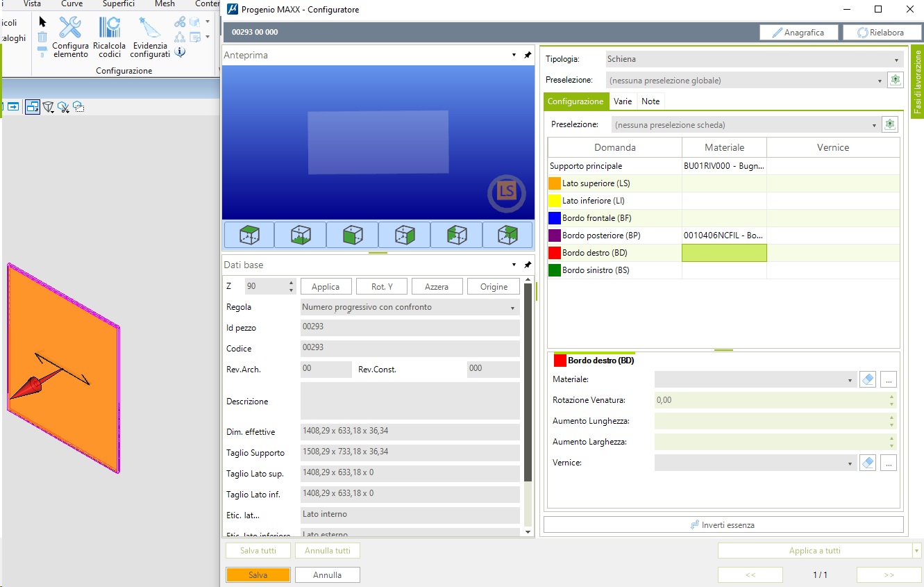Screen dimensions: 924x587
Task: Select the arrow pointer tool in ribbon
Action: (42, 22)
